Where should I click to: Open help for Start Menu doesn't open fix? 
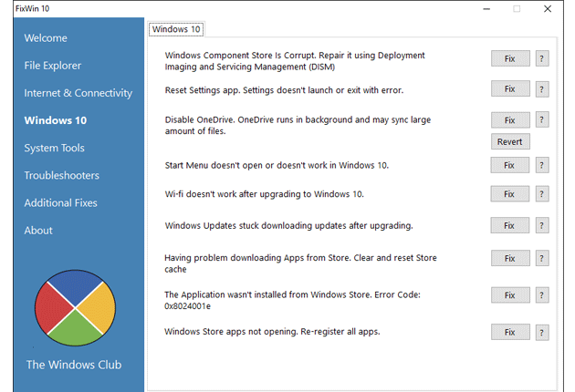542,165
